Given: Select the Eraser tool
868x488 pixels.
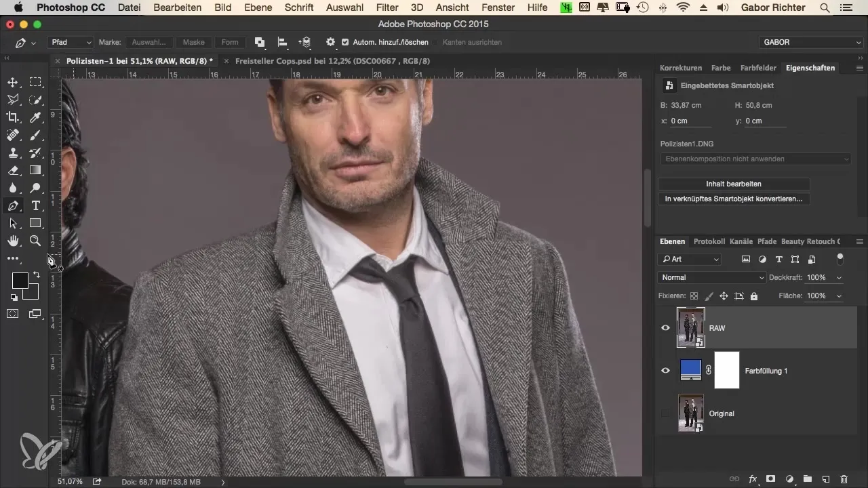Looking at the screenshot, I should (x=13, y=170).
